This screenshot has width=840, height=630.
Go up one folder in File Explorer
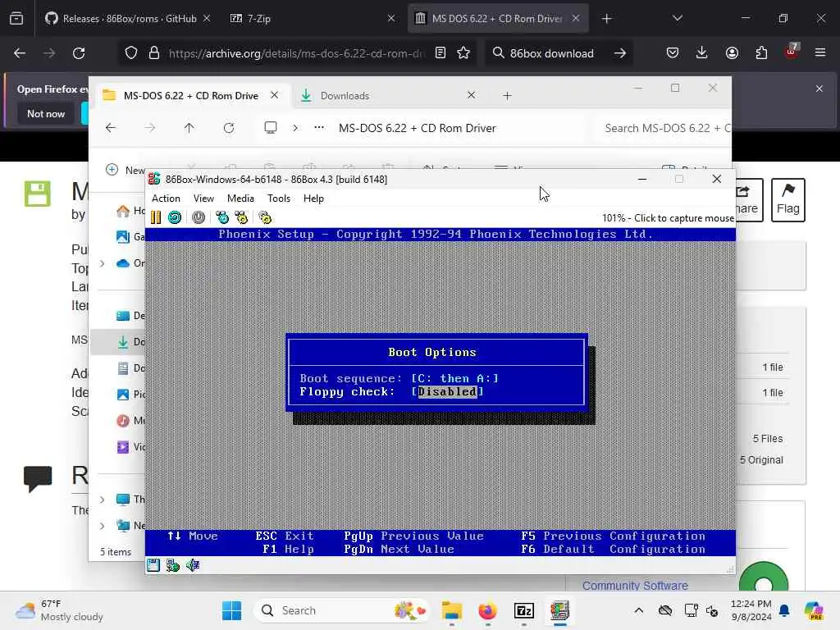(x=189, y=128)
